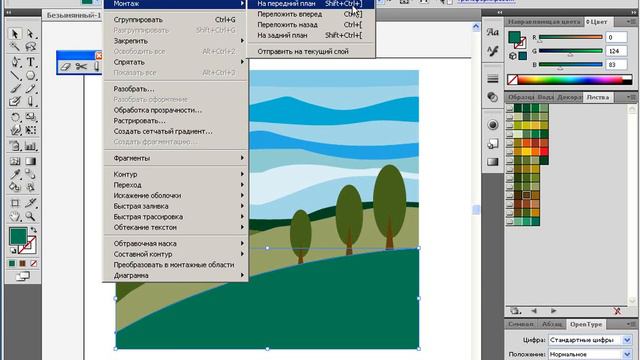Screen dimensions: 640x360
Task: Select the Pen tool
Action: [15, 62]
